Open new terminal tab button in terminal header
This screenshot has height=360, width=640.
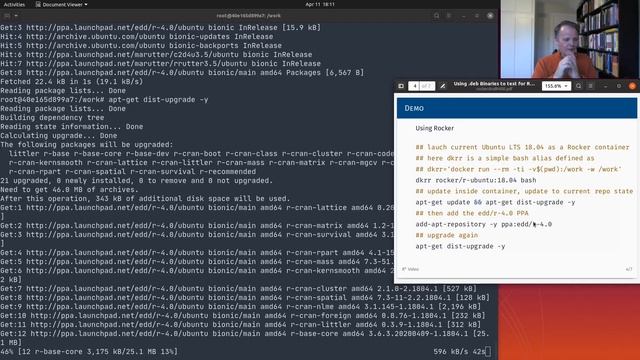7,16
